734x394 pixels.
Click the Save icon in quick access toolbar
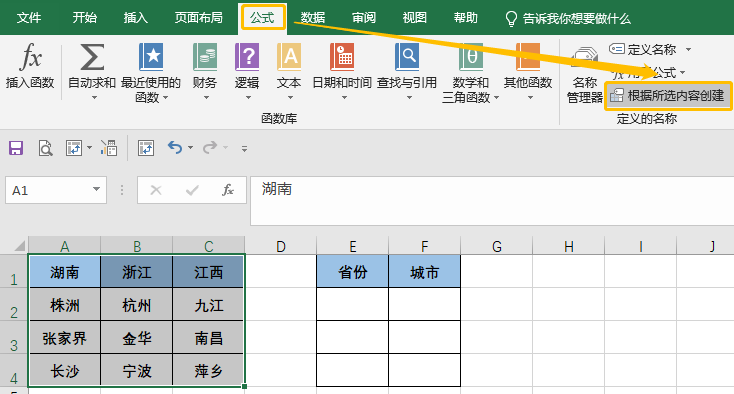point(16,148)
